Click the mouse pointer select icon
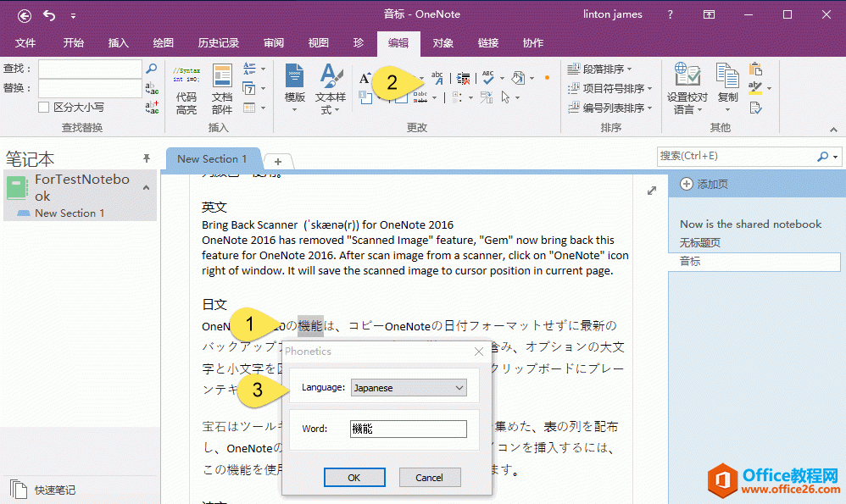This screenshot has height=504, width=846. click(x=505, y=97)
